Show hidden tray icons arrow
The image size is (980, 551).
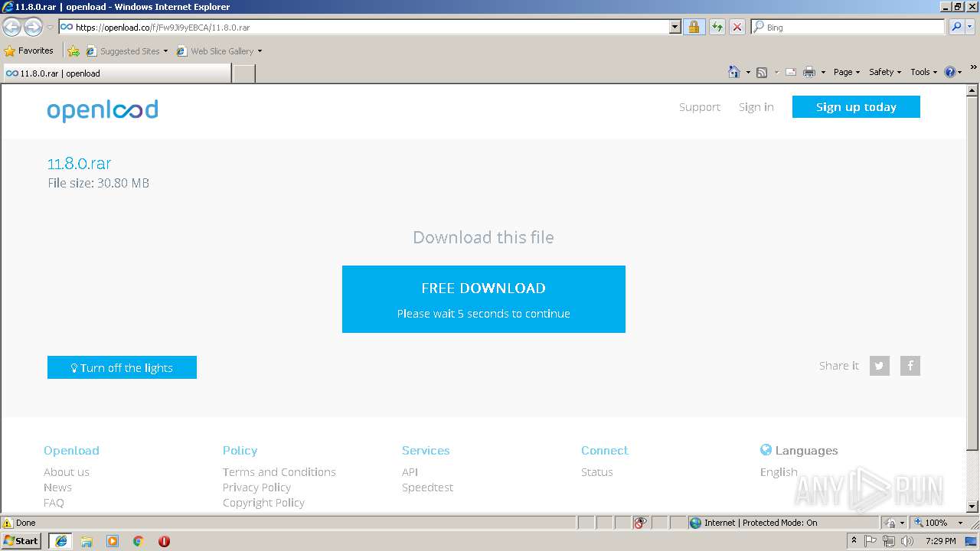click(854, 541)
